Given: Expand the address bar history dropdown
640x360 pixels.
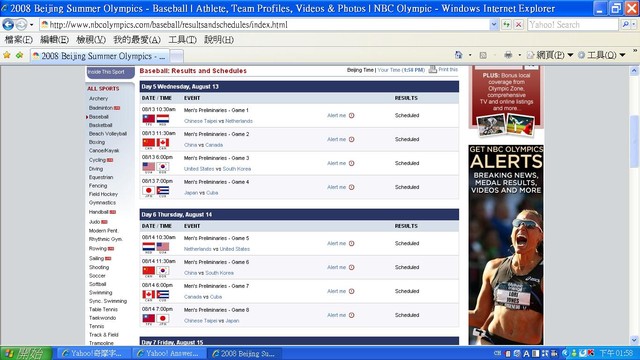Looking at the screenshot, I should (493, 25).
